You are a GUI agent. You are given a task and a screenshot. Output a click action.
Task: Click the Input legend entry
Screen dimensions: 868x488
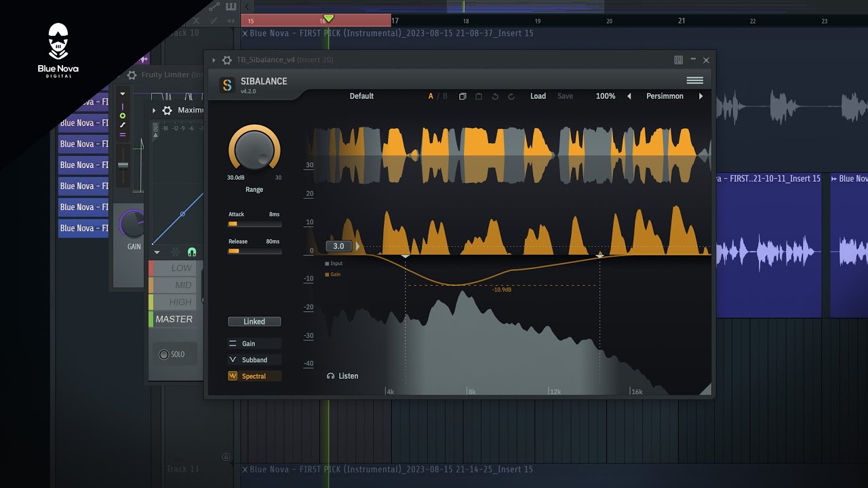pyautogui.click(x=334, y=264)
